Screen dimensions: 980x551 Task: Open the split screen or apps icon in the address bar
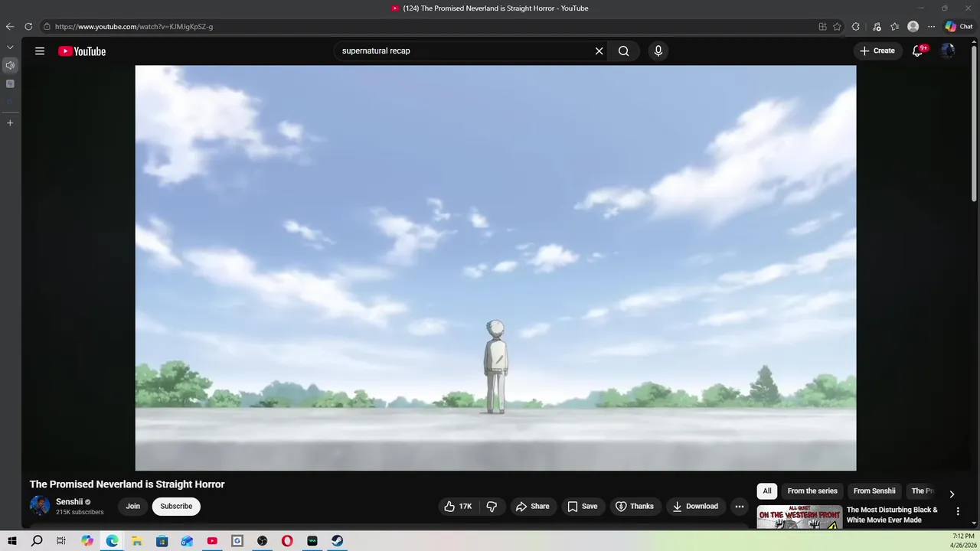pyautogui.click(x=822, y=27)
